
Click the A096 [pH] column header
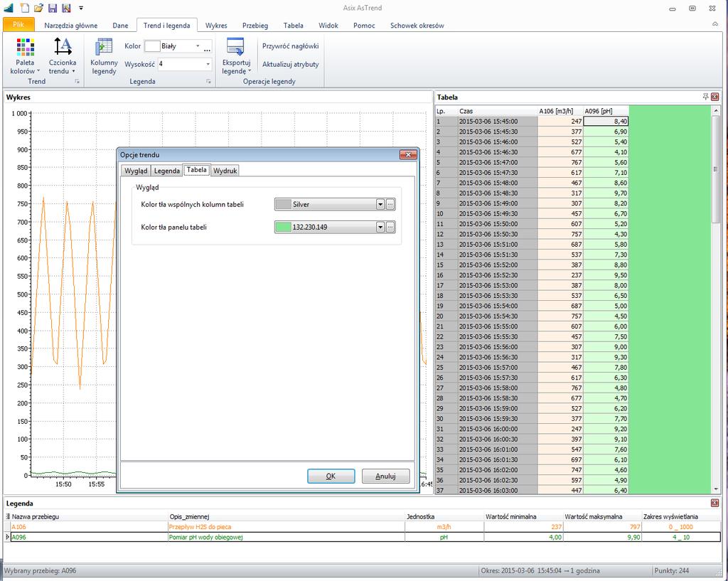606,111
